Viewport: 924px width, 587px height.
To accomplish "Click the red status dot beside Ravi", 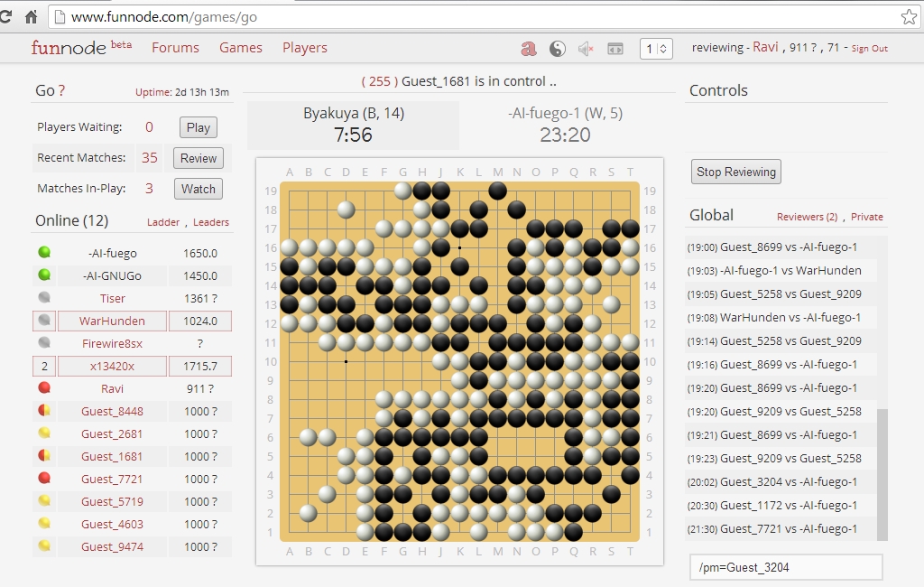I will pos(46,388).
